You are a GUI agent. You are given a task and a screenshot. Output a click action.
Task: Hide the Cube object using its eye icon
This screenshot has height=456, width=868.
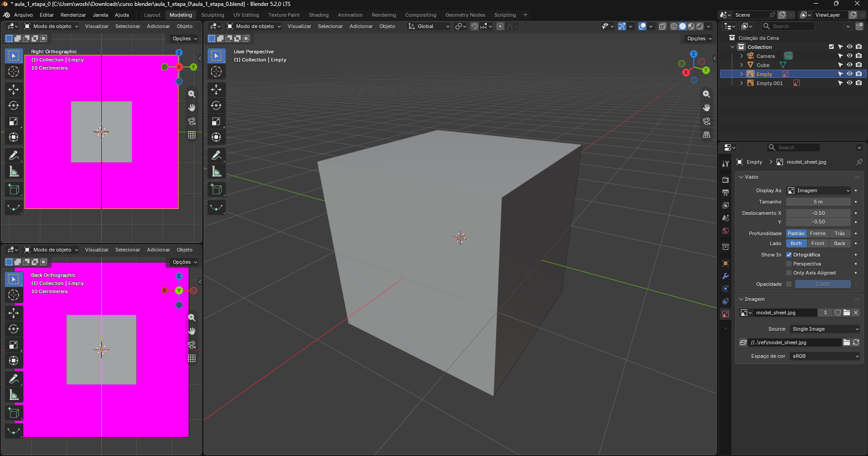click(849, 65)
